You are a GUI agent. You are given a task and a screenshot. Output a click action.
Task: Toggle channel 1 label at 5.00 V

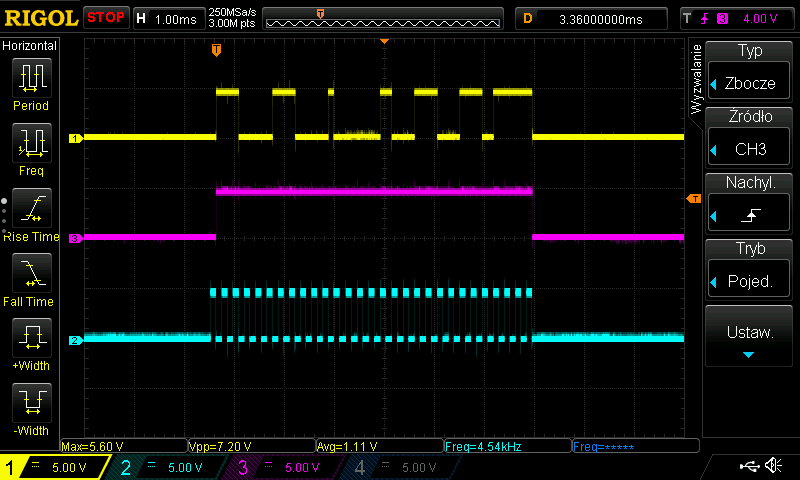coord(54,467)
